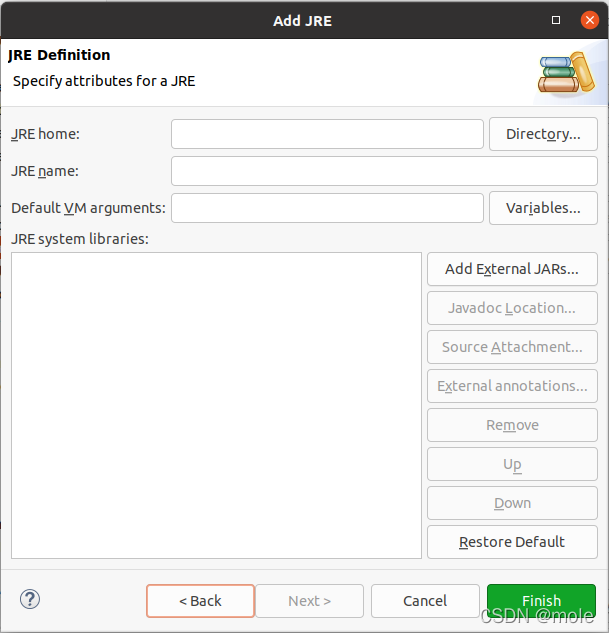This screenshot has height=633, width=609.
Task: Click Restore Default button
Action: coord(512,542)
